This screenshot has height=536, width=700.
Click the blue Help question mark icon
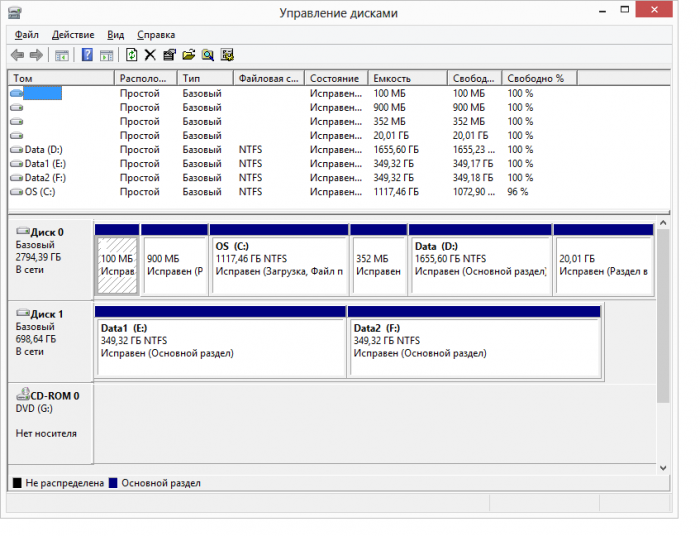click(87, 55)
